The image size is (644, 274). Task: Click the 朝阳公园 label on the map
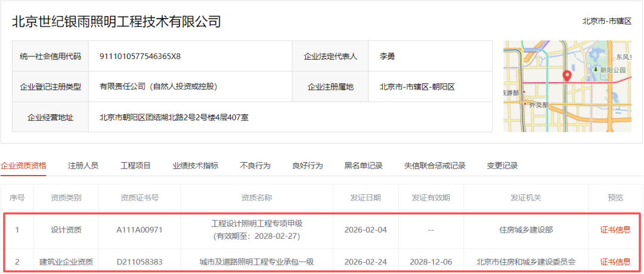point(613,70)
